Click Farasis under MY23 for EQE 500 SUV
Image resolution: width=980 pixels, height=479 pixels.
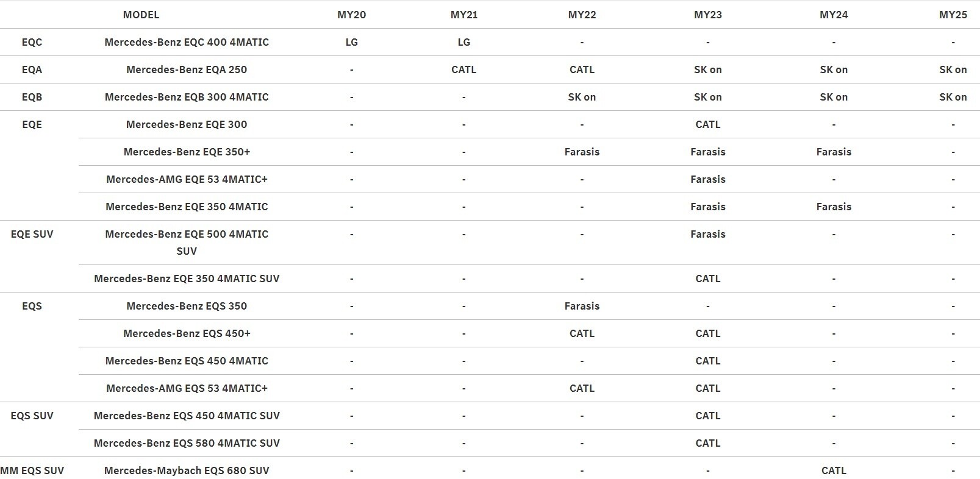pyautogui.click(x=707, y=234)
